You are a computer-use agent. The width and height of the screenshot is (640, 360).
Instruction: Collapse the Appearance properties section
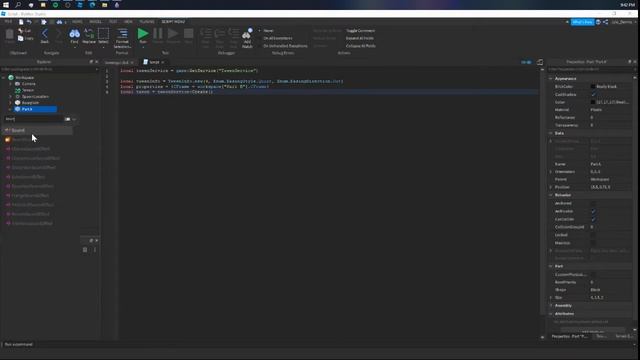pos(551,78)
